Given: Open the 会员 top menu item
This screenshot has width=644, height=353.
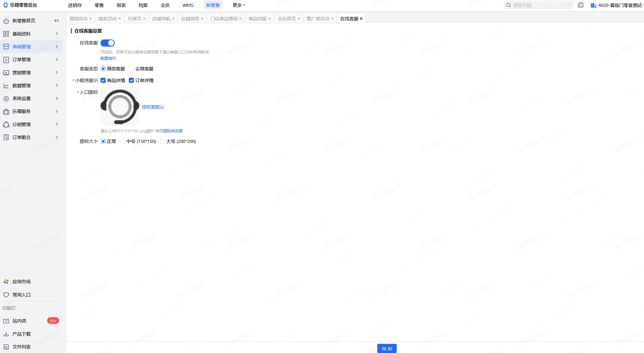Looking at the screenshot, I should click(x=165, y=5).
